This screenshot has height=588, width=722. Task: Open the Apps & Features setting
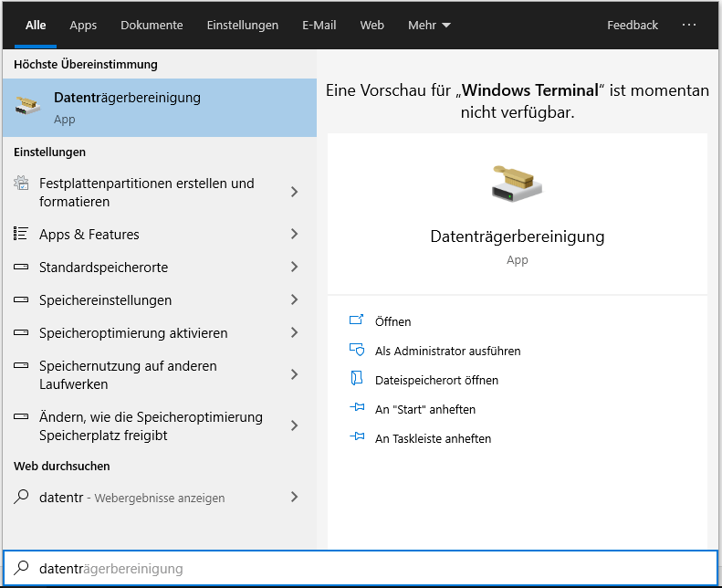(x=160, y=234)
